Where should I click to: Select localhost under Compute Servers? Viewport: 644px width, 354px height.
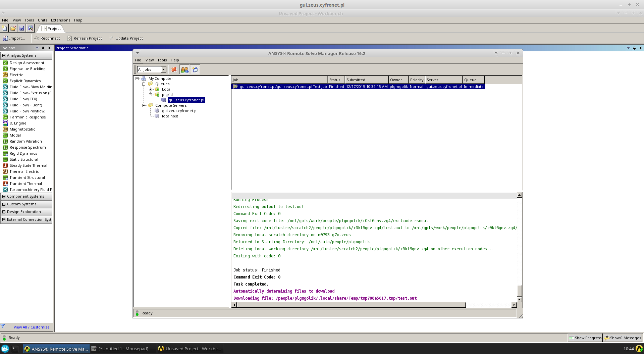click(x=170, y=116)
